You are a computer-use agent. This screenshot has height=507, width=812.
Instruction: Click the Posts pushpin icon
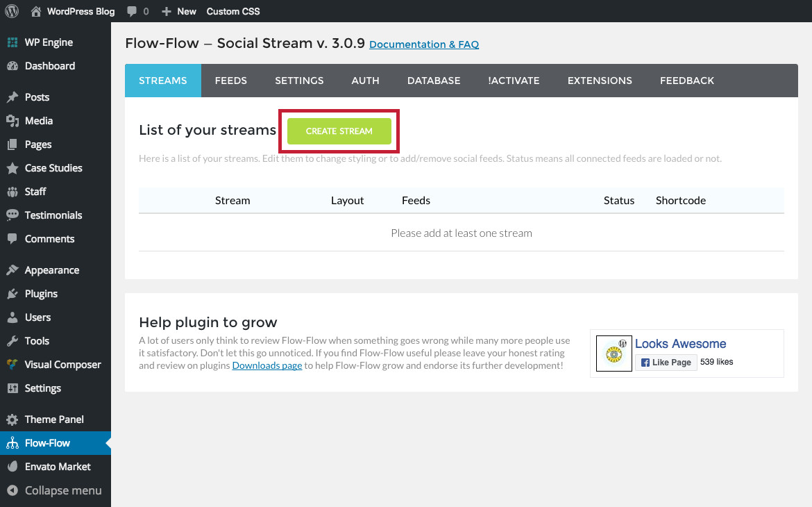(x=12, y=97)
